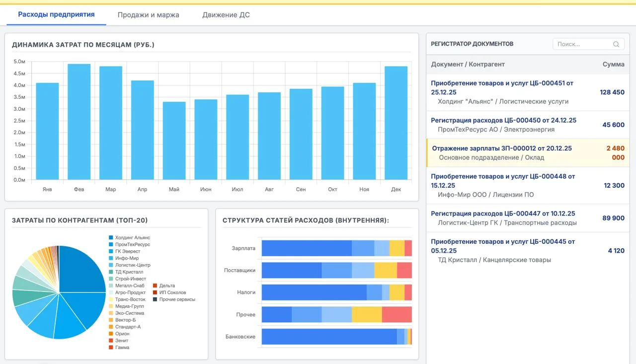The width and height of the screenshot is (636, 364).
Task: Select the Расходы предприятия tab
Action: (x=56, y=14)
